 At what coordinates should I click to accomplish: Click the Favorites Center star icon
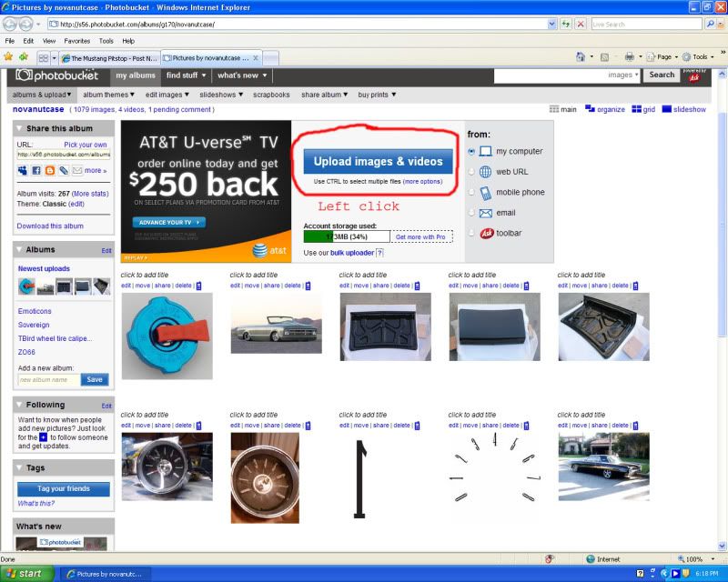tap(8, 57)
